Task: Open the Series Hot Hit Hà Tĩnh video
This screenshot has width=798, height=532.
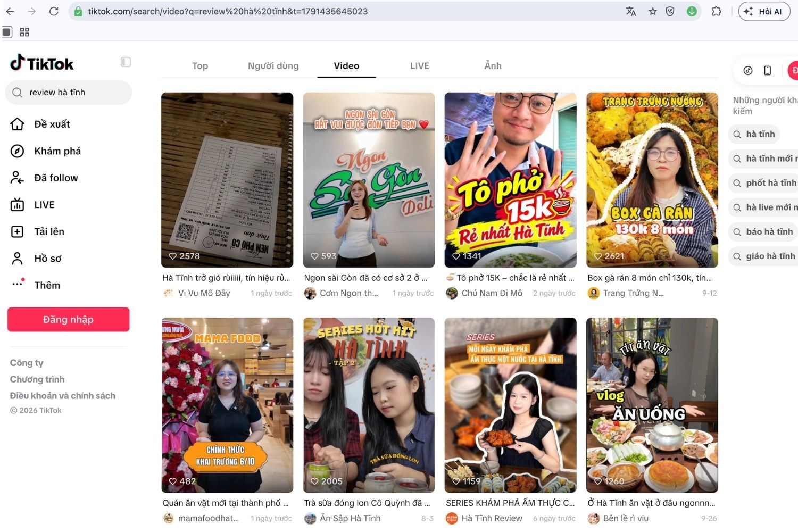Action: [369, 405]
